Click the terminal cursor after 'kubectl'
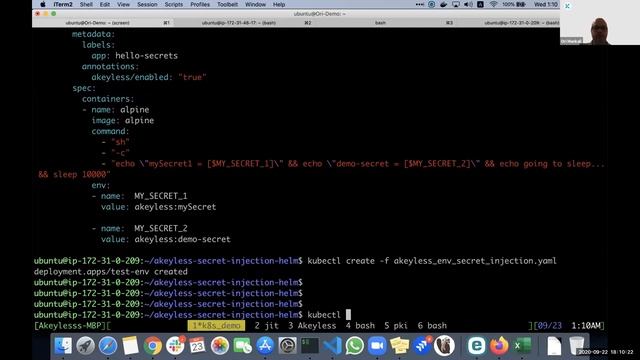This screenshot has height=360, width=640. (x=348, y=315)
